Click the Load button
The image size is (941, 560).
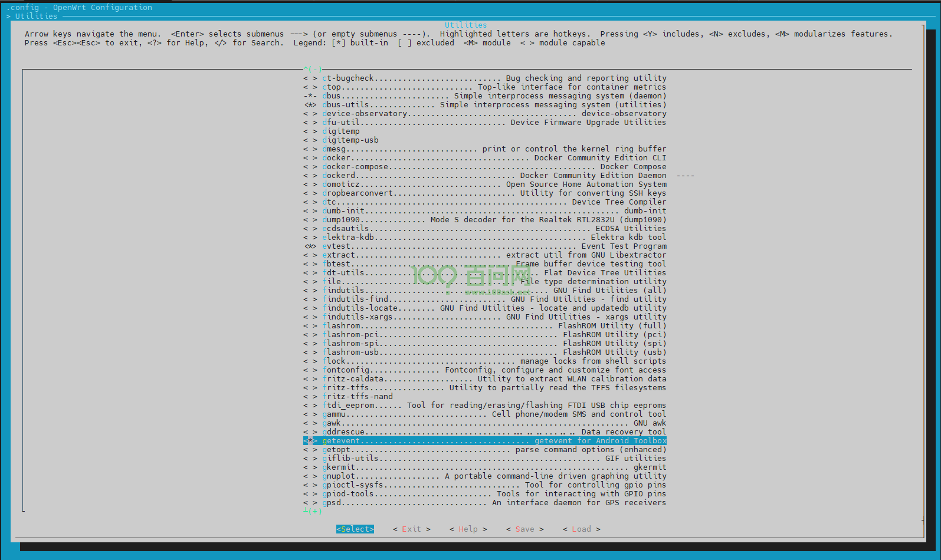point(582,529)
